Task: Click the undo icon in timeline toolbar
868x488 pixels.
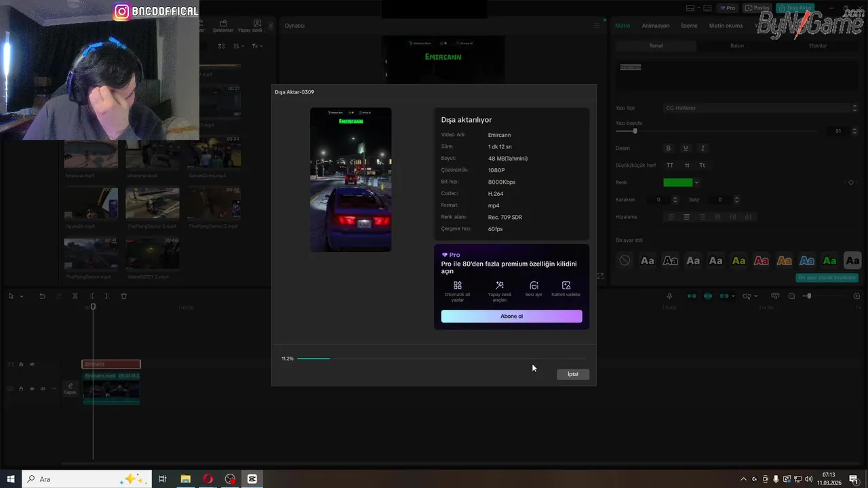Action: click(x=42, y=296)
